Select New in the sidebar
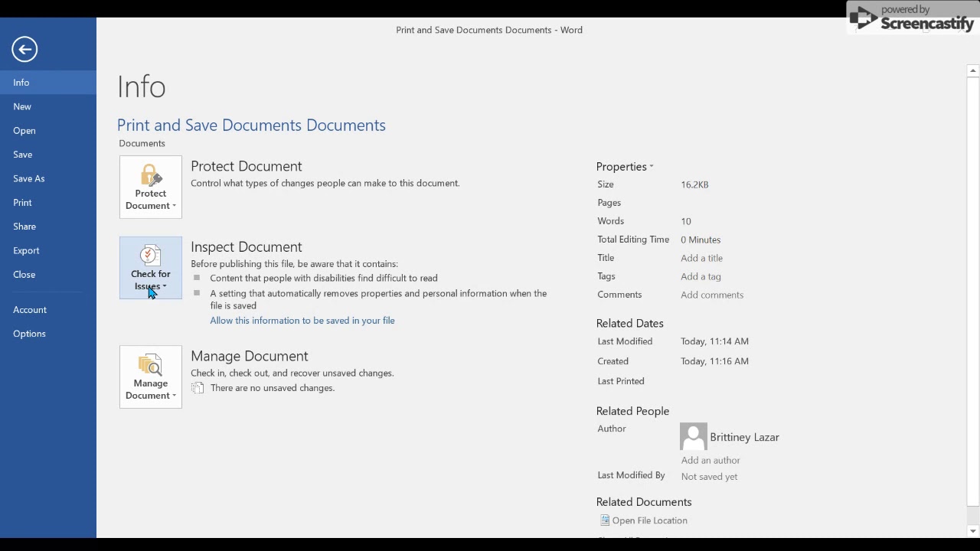 [x=48, y=106]
